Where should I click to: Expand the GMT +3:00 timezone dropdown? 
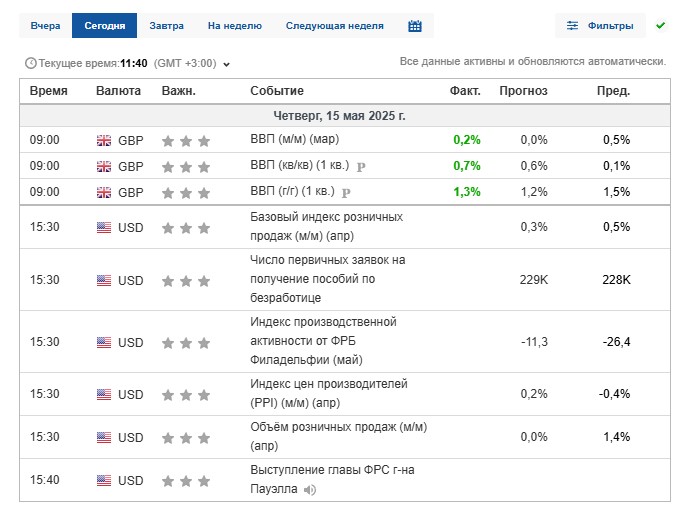[x=226, y=65]
